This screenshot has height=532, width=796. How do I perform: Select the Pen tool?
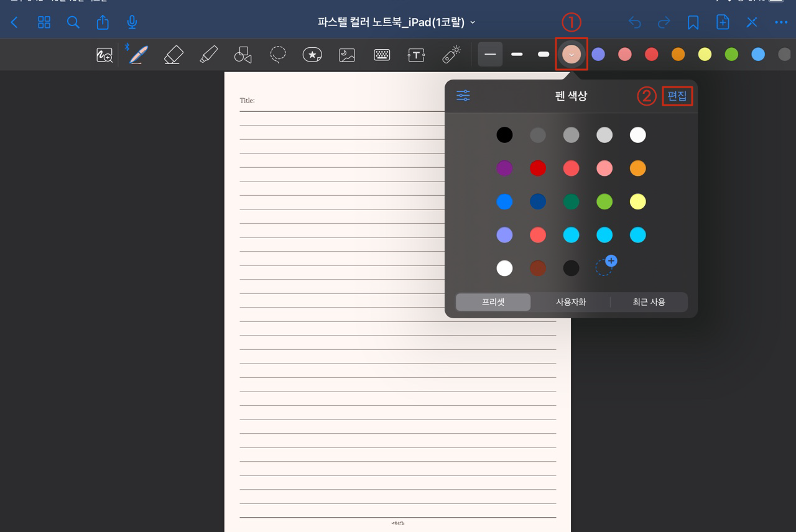tap(137, 54)
